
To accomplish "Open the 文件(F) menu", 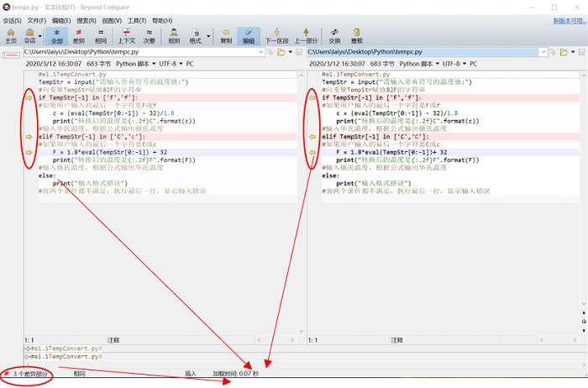I will [36, 20].
